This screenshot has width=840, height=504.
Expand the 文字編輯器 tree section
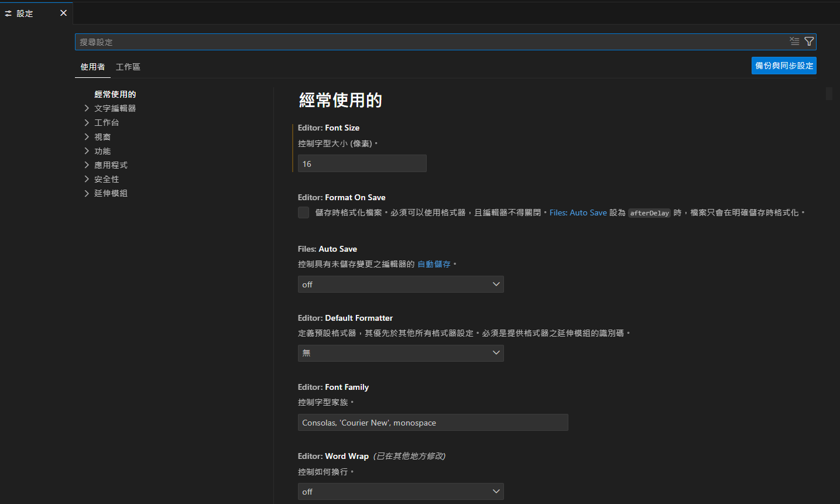tap(87, 108)
